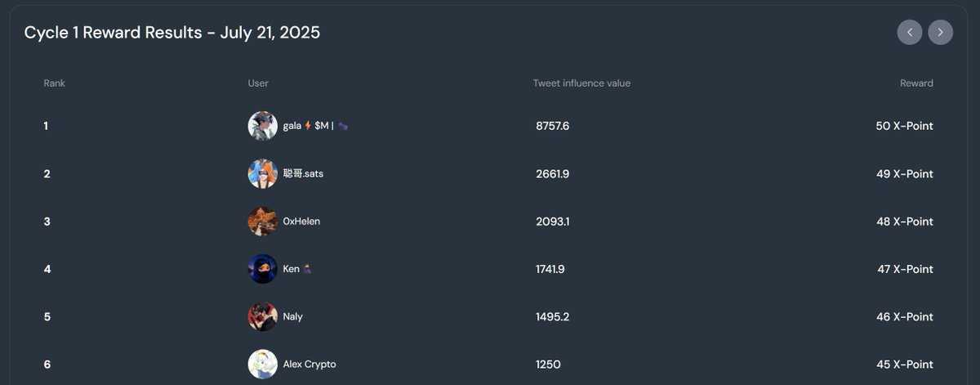This screenshot has width=980, height=385.
Task: Open Alex Crypto's profile avatar
Action: click(x=263, y=364)
